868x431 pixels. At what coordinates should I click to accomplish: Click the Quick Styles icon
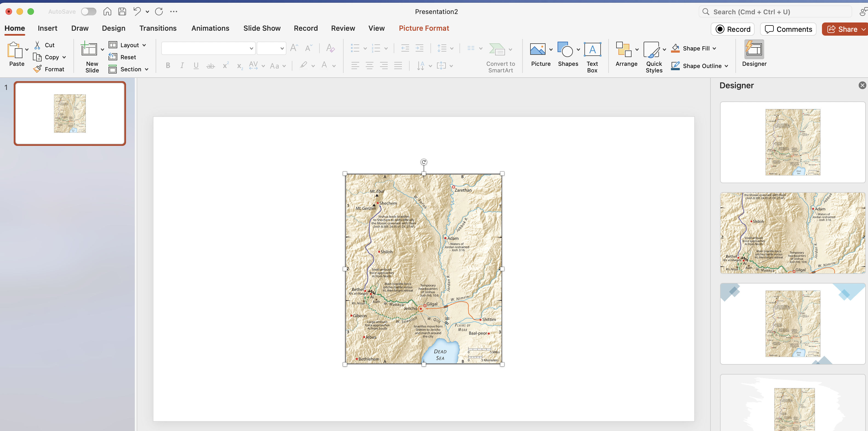(651, 49)
